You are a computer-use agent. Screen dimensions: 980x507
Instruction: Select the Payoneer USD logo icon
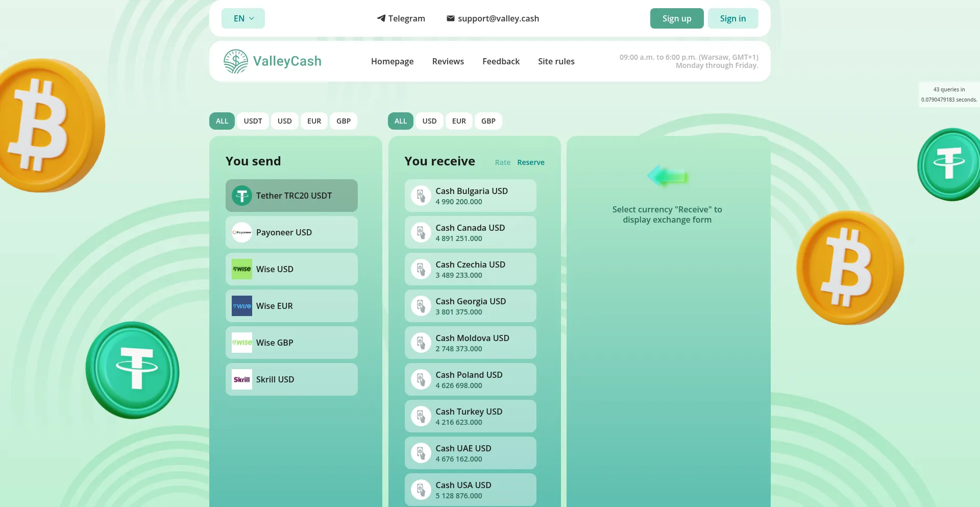pos(242,232)
